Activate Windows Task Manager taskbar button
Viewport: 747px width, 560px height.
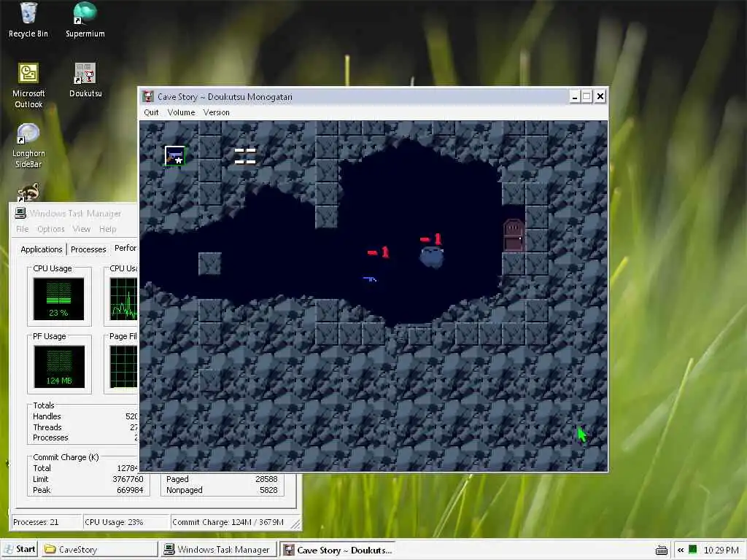pyautogui.click(x=217, y=550)
